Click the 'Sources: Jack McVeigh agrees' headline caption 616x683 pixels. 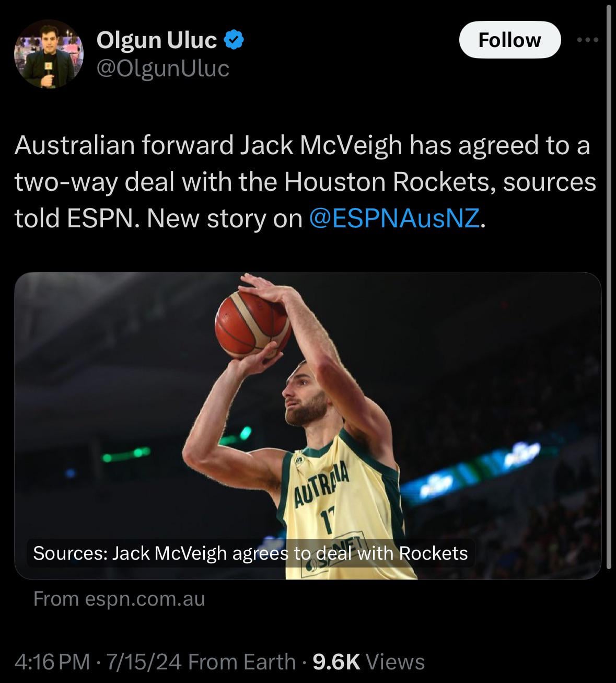[x=250, y=553]
